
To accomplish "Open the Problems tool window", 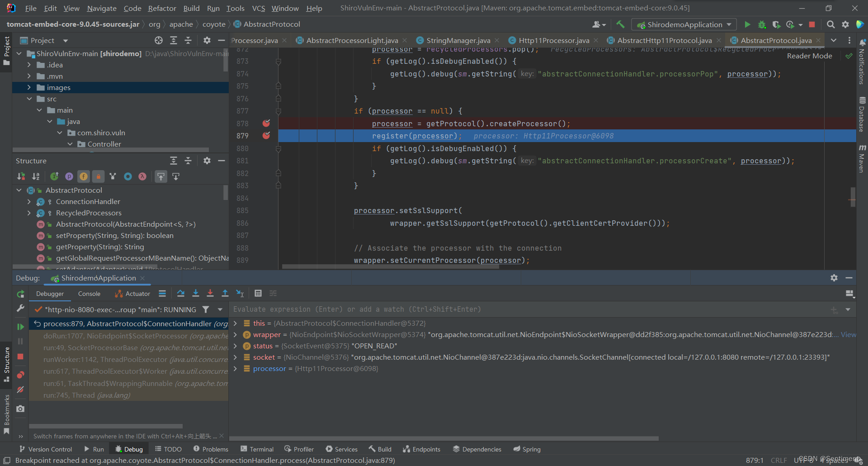I will (211, 449).
